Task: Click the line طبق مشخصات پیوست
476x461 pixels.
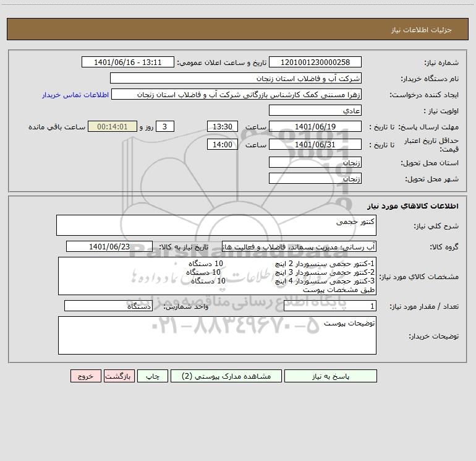Action: click(339, 290)
